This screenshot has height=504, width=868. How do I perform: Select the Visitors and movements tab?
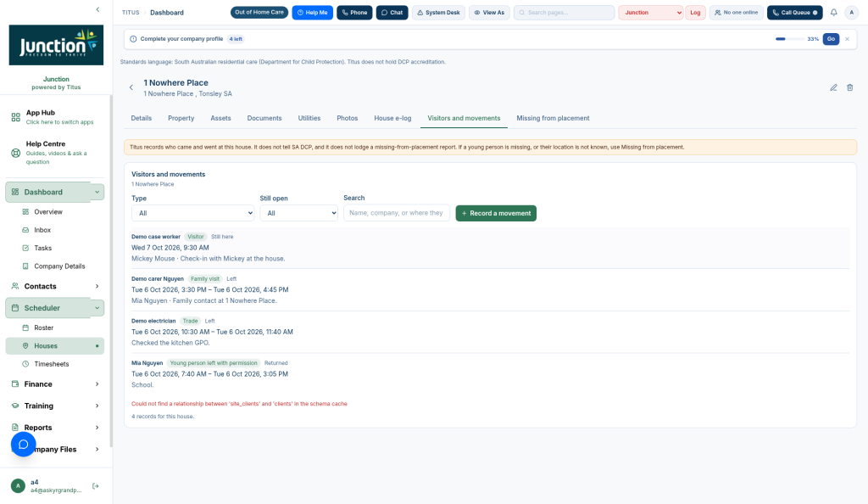click(x=464, y=118)
